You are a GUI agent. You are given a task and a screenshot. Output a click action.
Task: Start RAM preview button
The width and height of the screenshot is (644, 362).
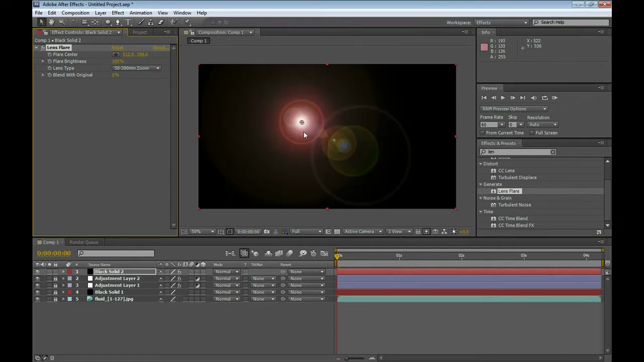click(x=554, y=98)
